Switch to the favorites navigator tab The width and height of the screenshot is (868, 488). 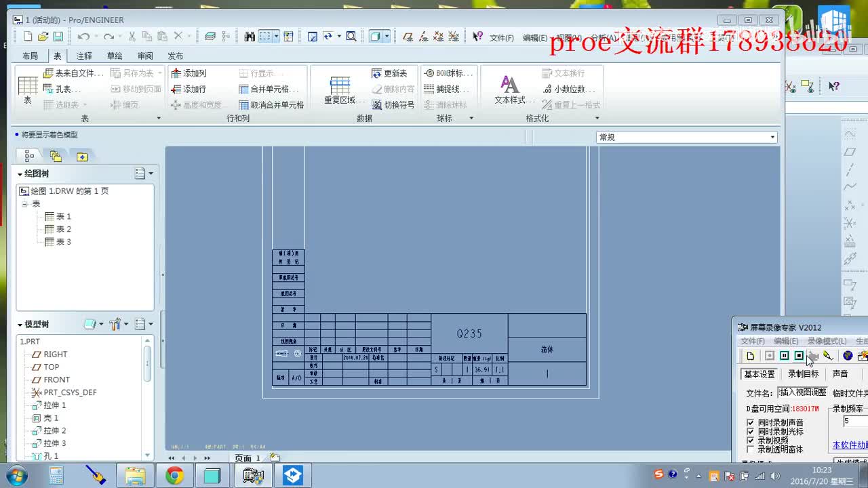(x=82, y=157)
